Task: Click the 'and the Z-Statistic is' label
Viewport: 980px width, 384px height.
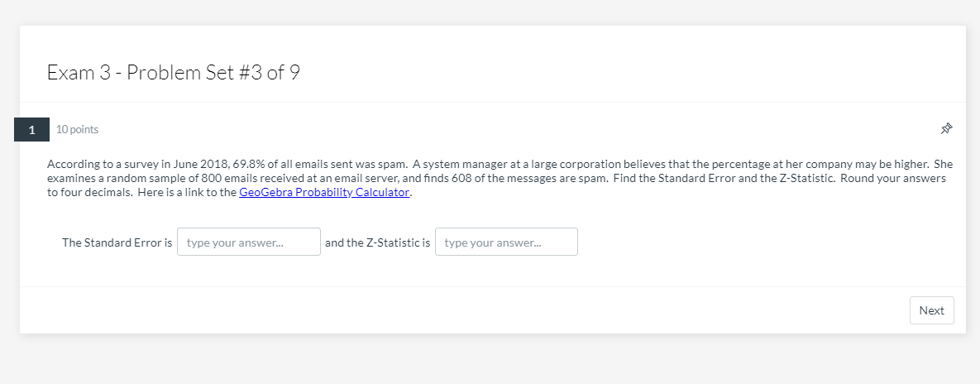Action: [x=377, y=242]
